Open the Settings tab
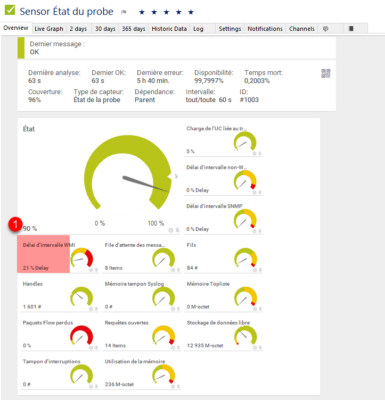 click(x=230, y=29)
